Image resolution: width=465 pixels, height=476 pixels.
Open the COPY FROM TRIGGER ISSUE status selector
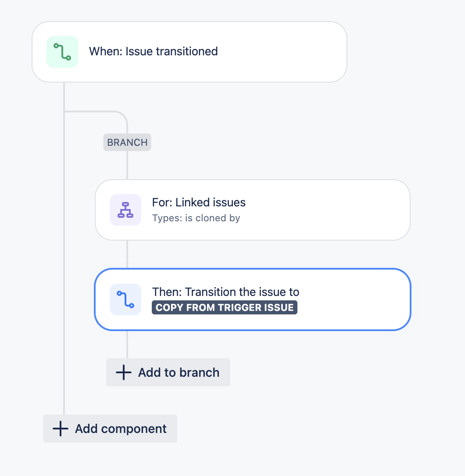click(225, 307)
